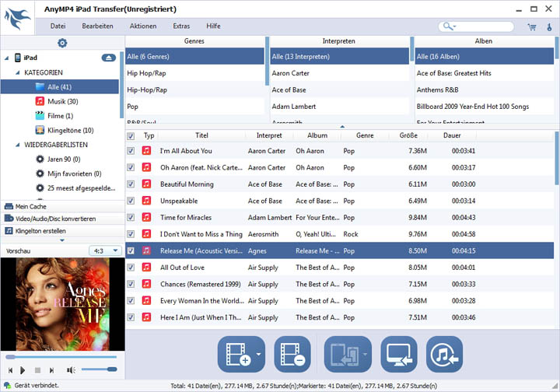This screenshot has height=392, width=560.
Task: Click the export to PC button
Action: click(x=399, y=354)
